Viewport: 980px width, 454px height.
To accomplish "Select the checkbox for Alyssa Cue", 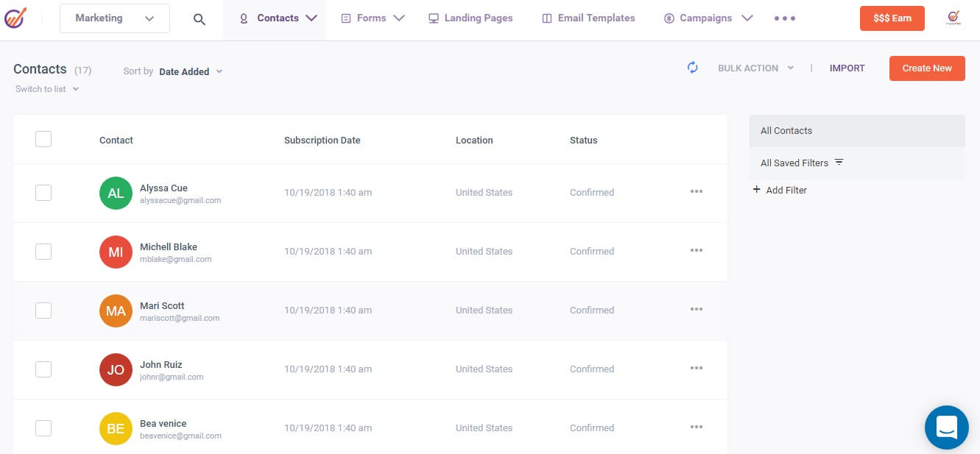I will tap(43, 192).
